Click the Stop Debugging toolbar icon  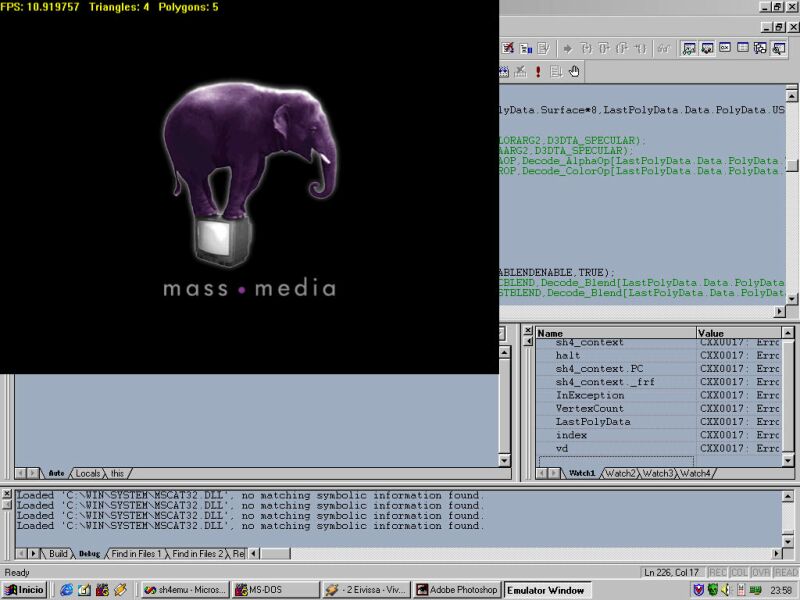click(x=508, y=48)
